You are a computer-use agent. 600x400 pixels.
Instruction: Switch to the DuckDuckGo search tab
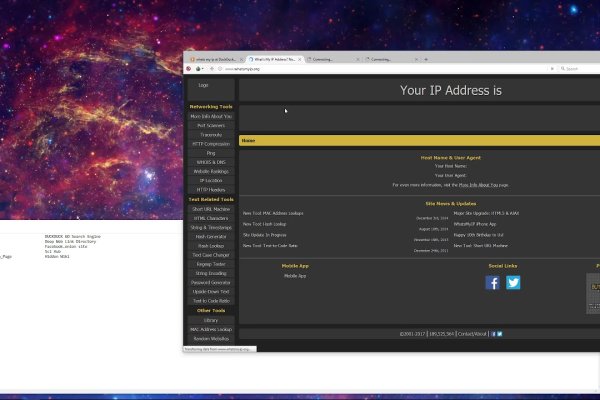pyautogui.click(x=214, y=59)
